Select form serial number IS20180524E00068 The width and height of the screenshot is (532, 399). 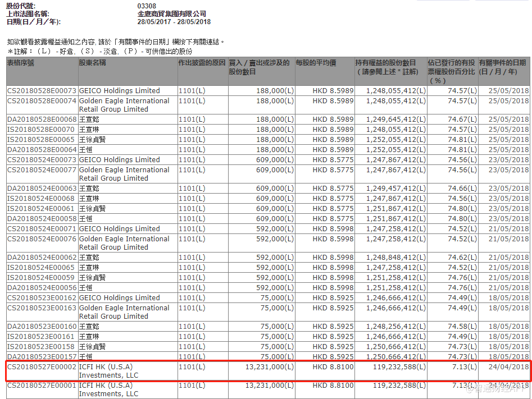(40, 199)
